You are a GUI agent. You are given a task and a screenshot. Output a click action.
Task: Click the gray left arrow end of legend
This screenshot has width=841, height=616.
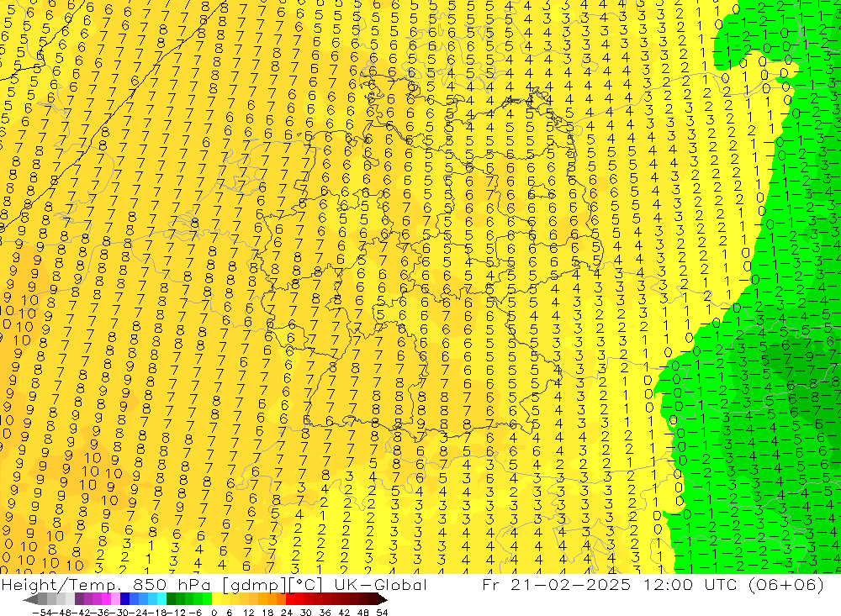30,599
